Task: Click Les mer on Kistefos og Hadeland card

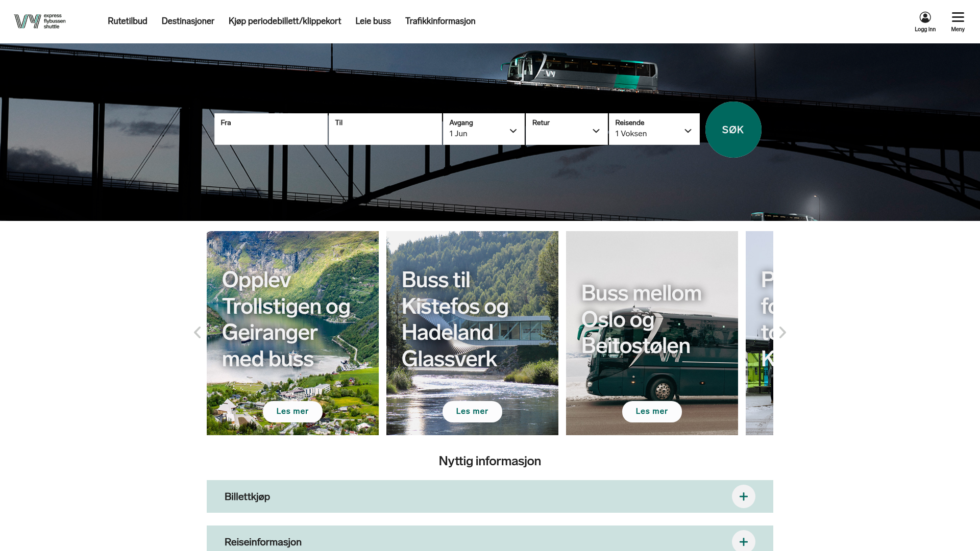Action: coord(472,412)
